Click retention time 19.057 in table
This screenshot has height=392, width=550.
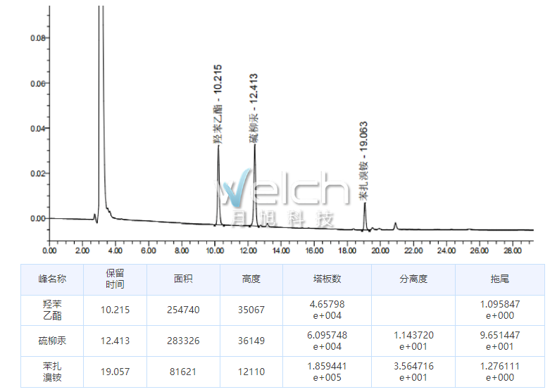[x=115, y=371]
